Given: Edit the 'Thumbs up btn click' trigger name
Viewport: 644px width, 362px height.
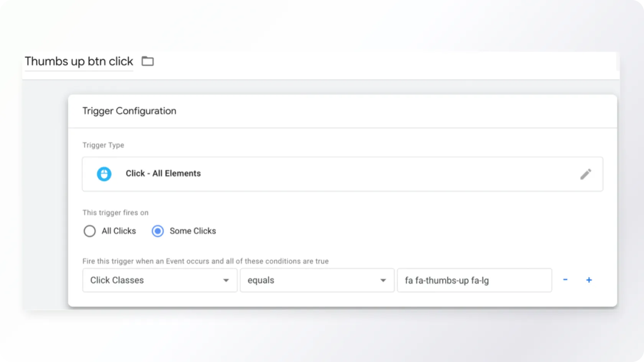Looking at the screenshot, I should (x=79, y=61).
